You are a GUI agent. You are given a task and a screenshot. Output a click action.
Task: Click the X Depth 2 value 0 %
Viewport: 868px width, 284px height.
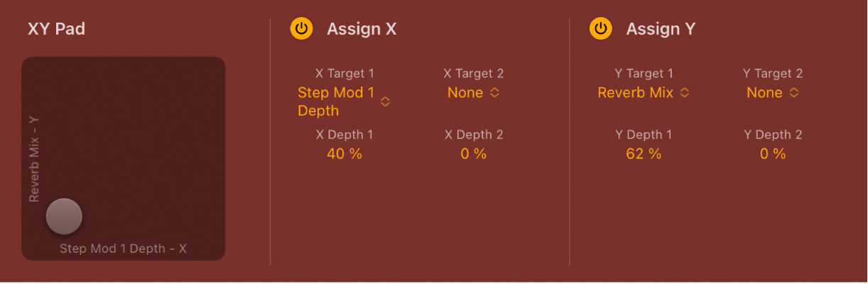[474, 153]
